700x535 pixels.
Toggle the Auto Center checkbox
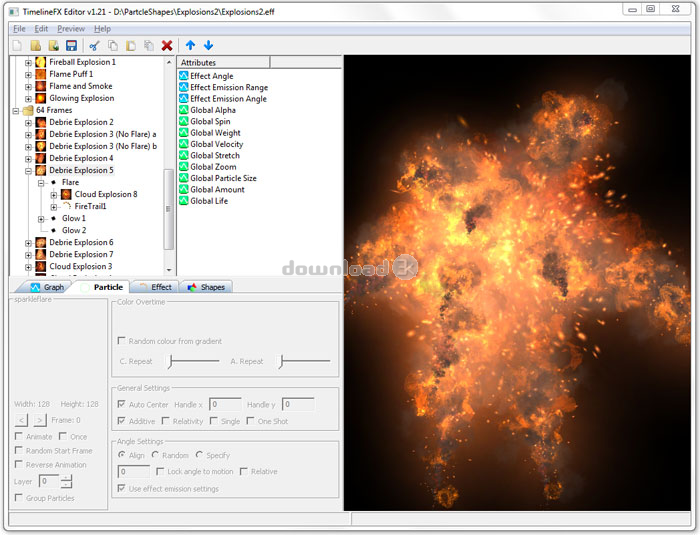tap(121, 404)
